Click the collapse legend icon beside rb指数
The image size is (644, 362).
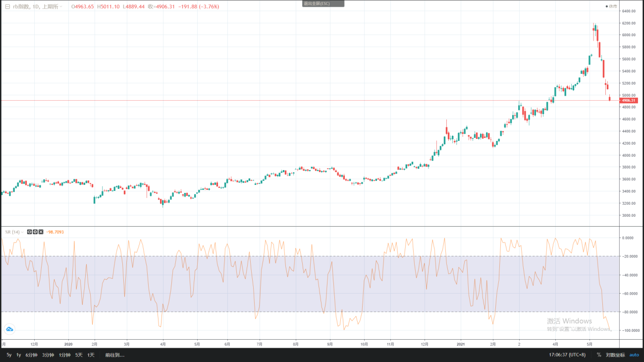coord(7,7)
